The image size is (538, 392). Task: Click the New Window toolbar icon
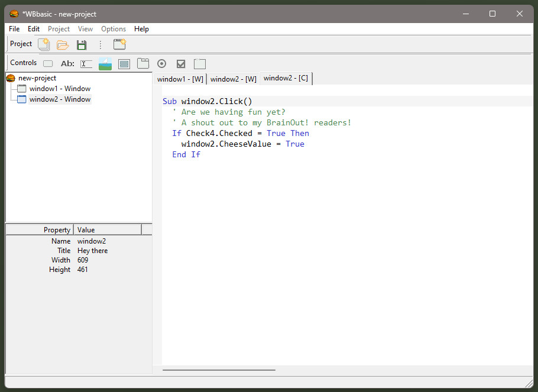(x=120, y=44)
